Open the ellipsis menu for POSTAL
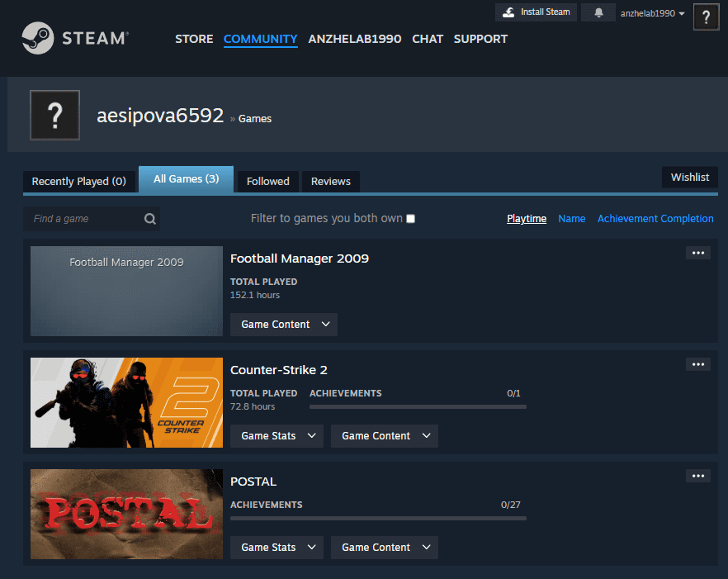 (x=697, y=475)
